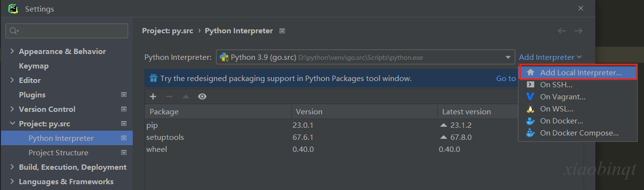Click the Go to link in the banner
This screenshot has height=190, width=644.
pyautogui.click(x=506, y=78)
